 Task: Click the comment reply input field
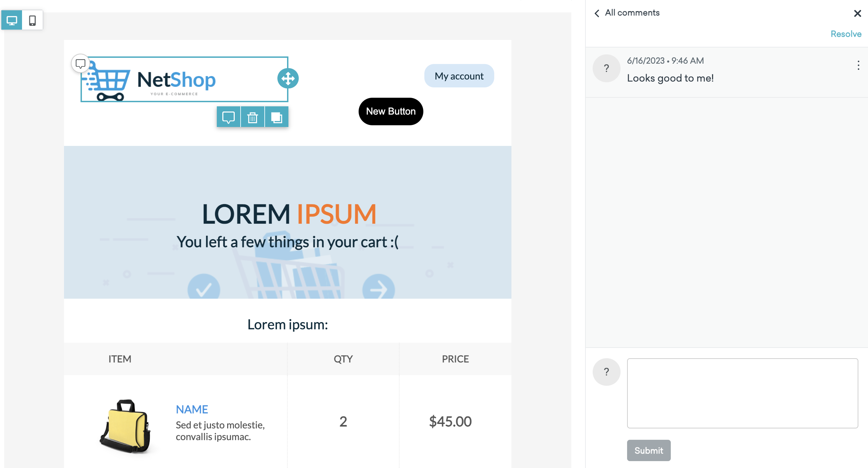click(x=743, y=393)
